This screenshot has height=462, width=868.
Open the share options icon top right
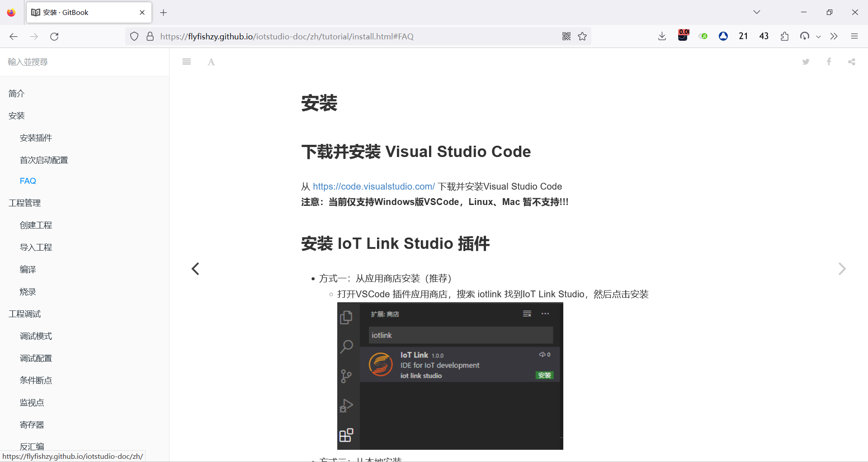point(851,62)
